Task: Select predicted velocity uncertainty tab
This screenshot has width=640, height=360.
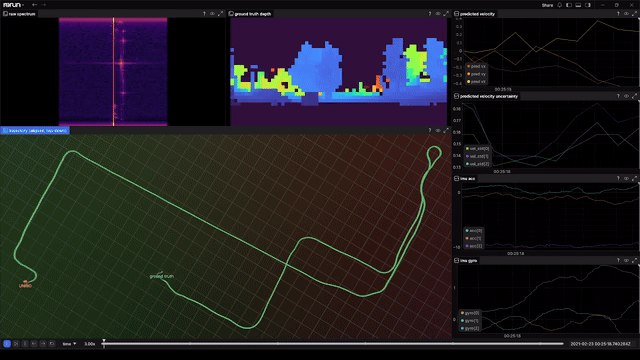Action: (x=486, y=96)
